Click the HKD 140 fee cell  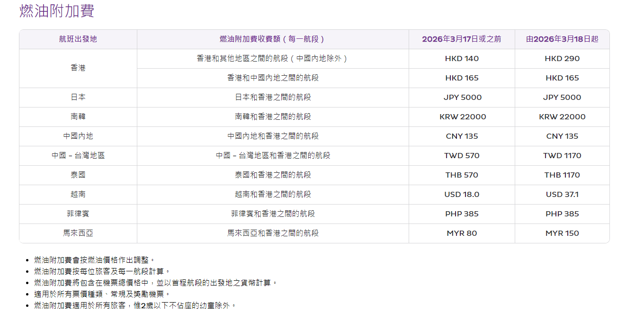click(462, 59)
